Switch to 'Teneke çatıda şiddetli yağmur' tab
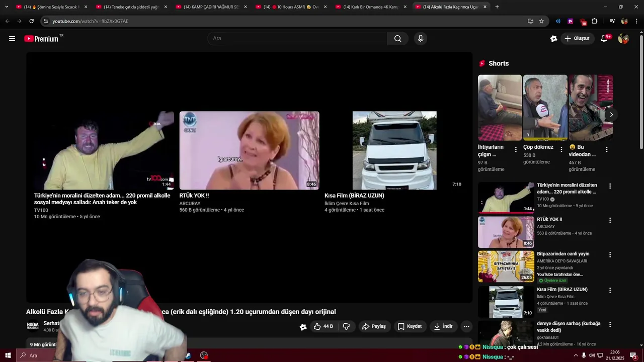 tap(131, 7)
